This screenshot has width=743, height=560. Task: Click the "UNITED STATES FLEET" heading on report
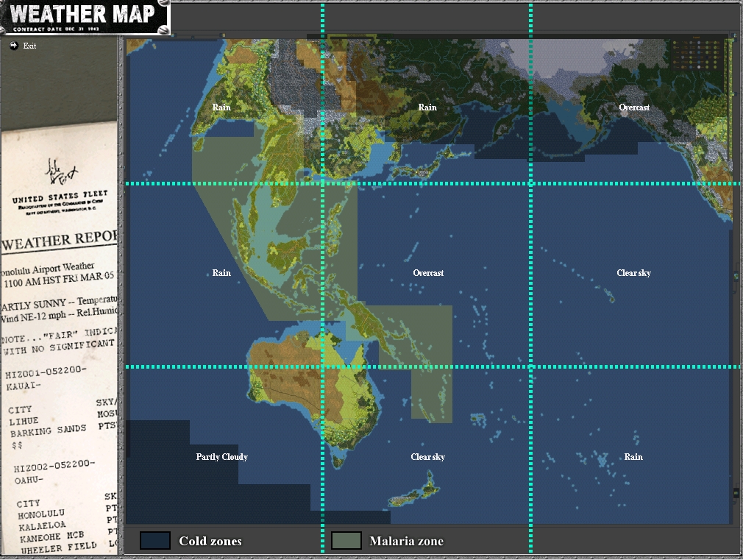coord(60,196)
